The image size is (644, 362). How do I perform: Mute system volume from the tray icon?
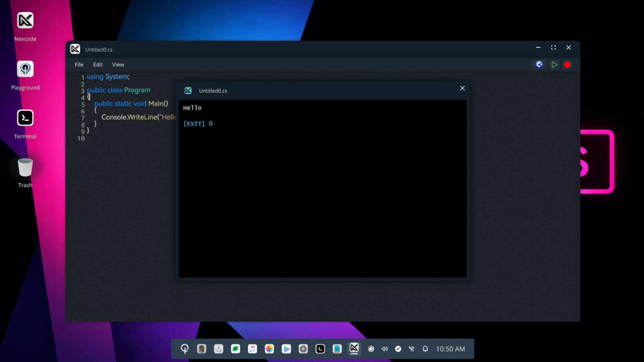click(x=385, y=349)
